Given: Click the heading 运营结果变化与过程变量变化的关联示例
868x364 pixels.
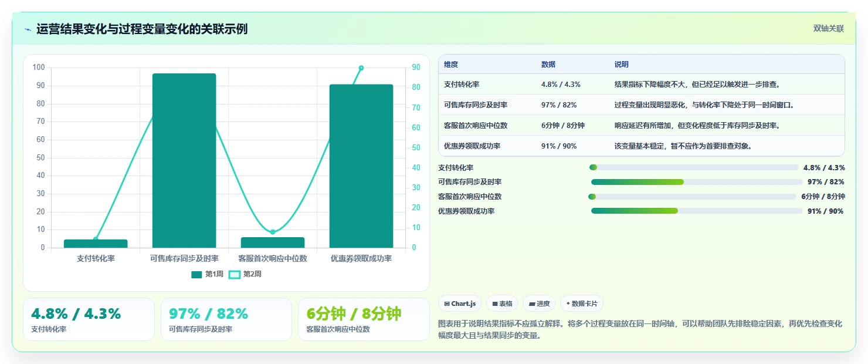Looking at the screenshot, I should [142, 29].
